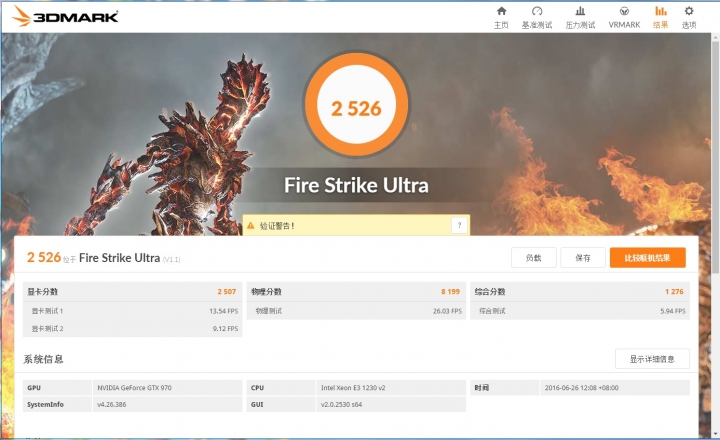This screenshot has width=720, height=440.
Task: Open the 选项 options tab
Action: click(689, 17)
